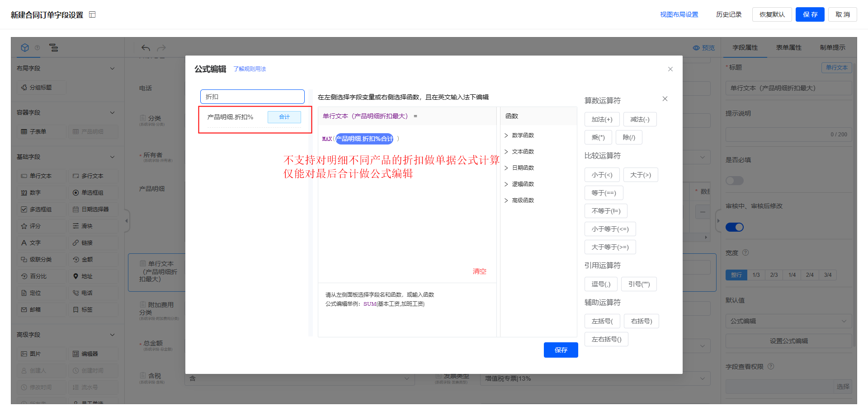The width and height of the screenshot is (868, 415).
Task: Open the tabulation tips tab
Action: tap(832, 47)
